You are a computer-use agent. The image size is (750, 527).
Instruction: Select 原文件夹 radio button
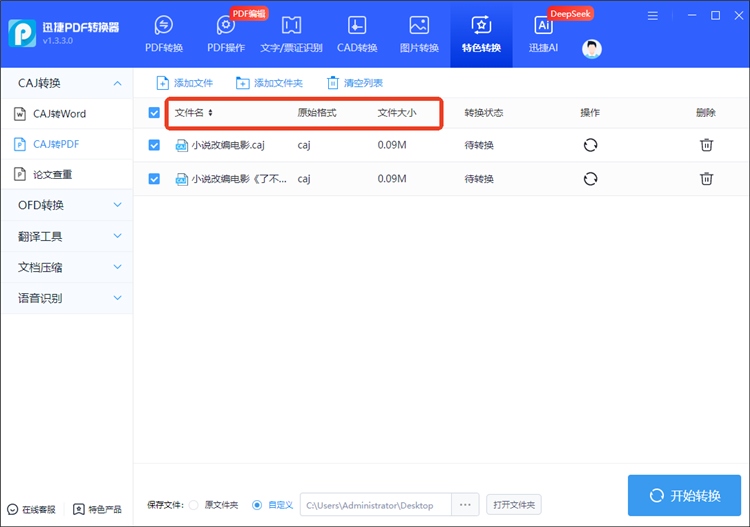pyautogui.click(x=194, y=505)
